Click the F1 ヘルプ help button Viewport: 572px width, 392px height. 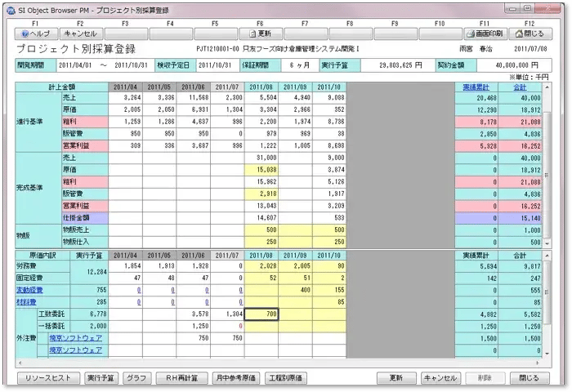35,34
